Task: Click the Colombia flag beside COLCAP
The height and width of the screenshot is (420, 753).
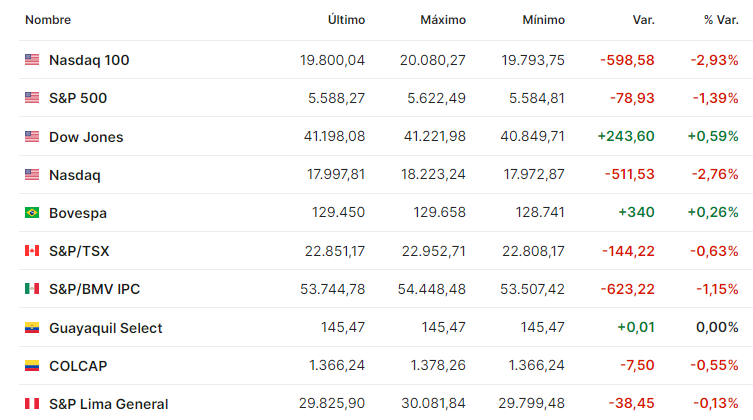Action: 32,366
